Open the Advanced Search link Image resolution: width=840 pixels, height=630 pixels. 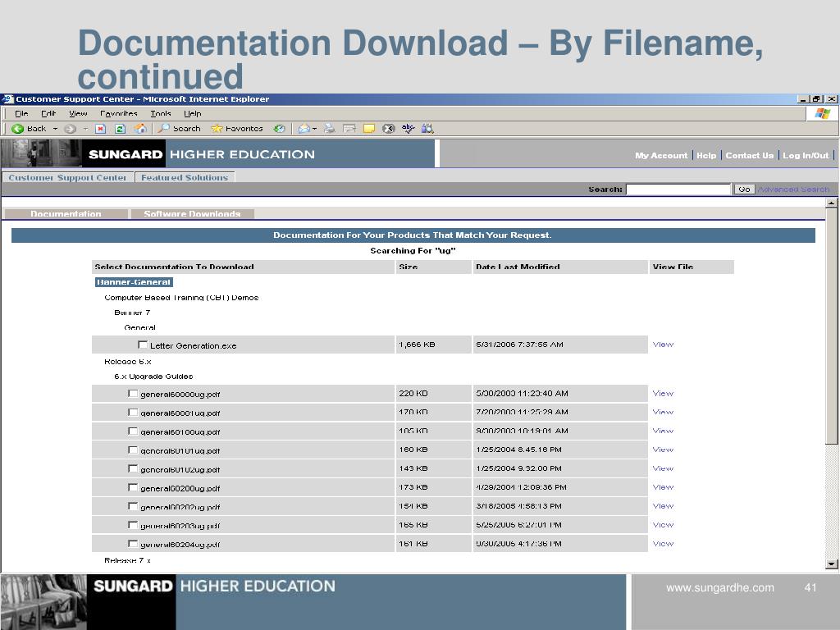(794, 189)
